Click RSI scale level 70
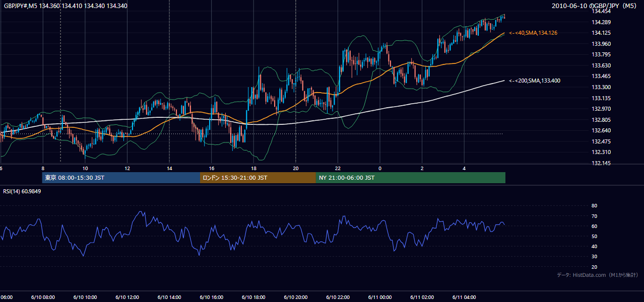The width and height of the screenshot is (644, 302). point(594,216)
